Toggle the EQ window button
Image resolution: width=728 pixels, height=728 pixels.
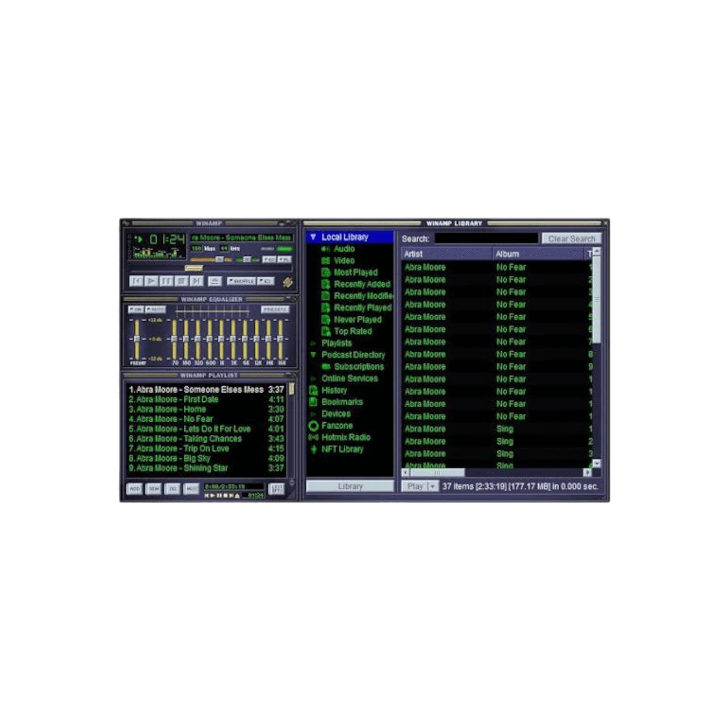[269, 259]
